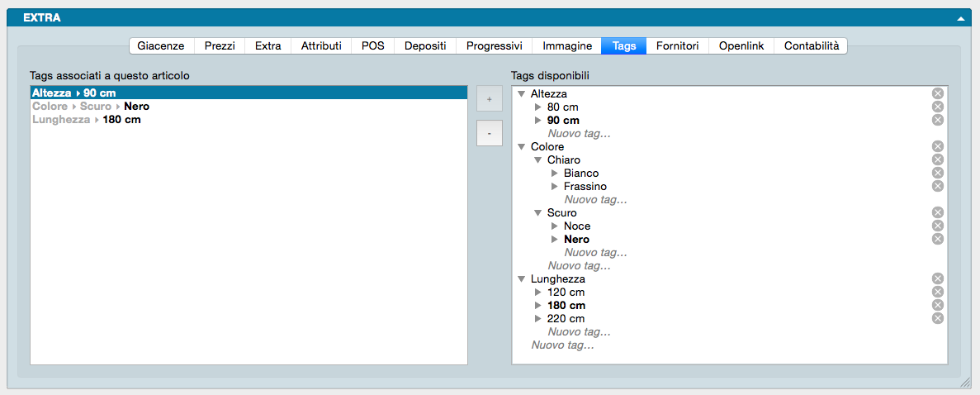Select the Colore Scuro Nero associated tag
The image size is (980, 395).
(91, 107)
